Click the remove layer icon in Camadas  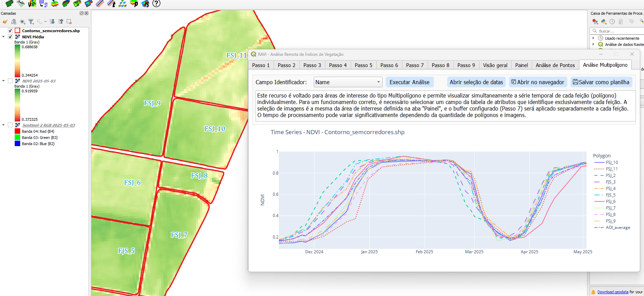click(69, 22)
